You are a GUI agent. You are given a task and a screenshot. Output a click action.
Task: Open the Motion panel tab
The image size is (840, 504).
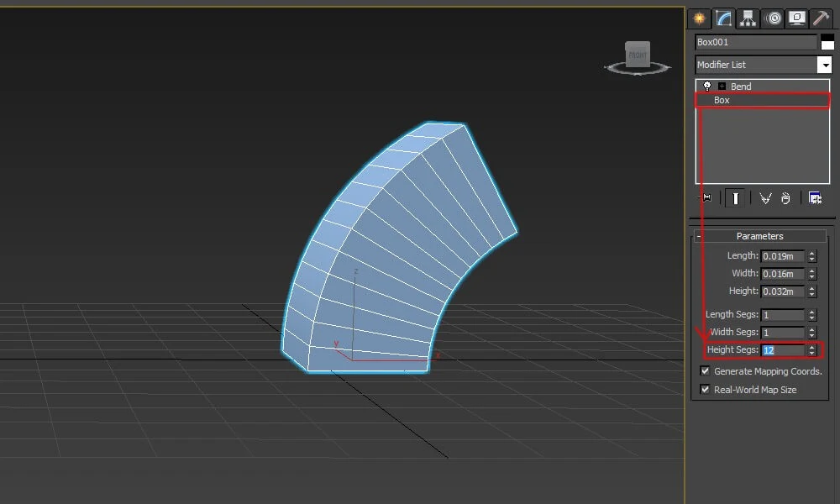coord(773,18)
